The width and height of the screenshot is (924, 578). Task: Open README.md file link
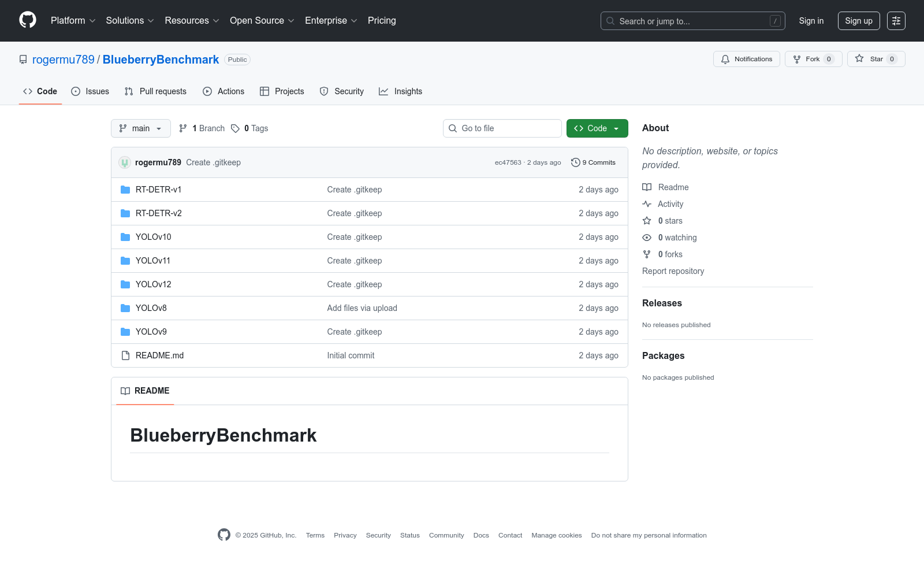tap(159, 355)
